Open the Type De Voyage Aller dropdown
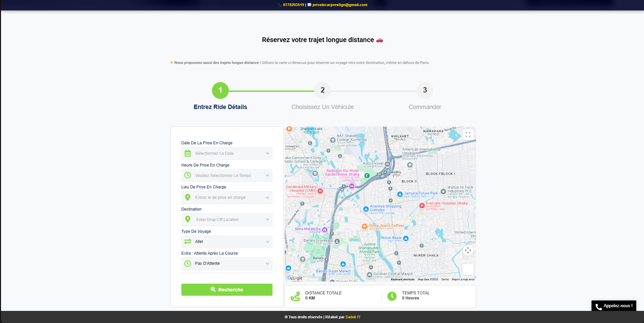Image resolution: width=644 pixels, height=323 pixels. point(227,242)
